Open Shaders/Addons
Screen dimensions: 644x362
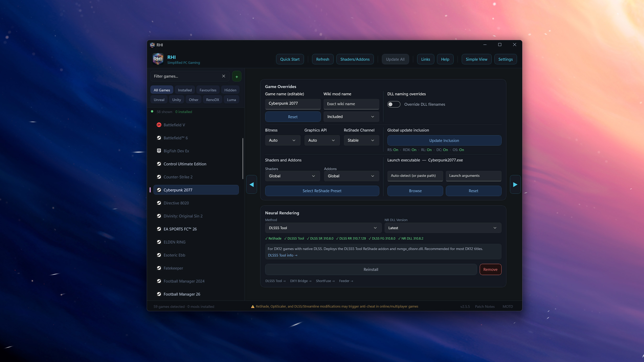(355, 59)
